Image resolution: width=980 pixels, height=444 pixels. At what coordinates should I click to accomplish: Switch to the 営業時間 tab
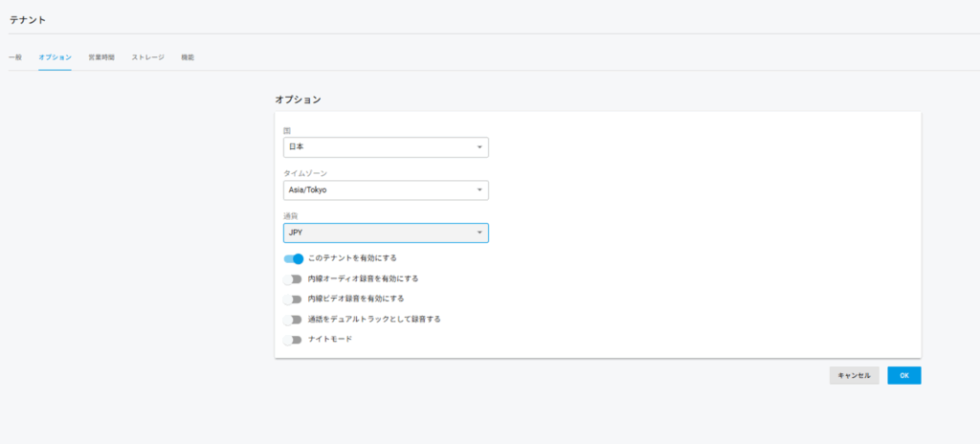pyautogui.click(x=101, y=57)
